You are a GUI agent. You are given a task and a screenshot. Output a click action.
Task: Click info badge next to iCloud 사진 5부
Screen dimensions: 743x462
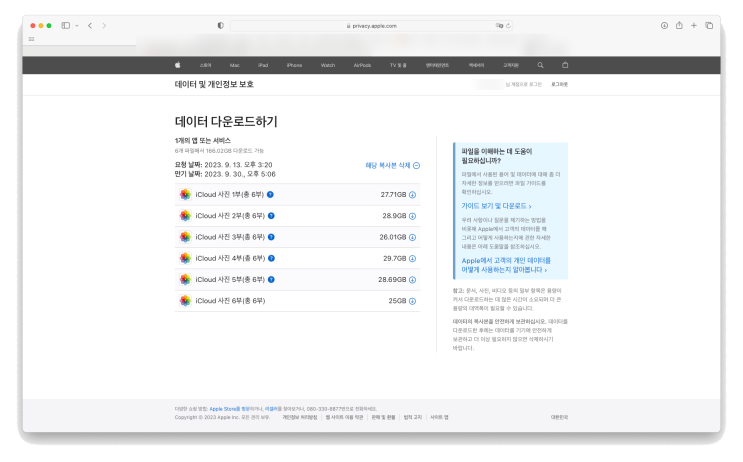pyautogui.click(x=271, y=280)
